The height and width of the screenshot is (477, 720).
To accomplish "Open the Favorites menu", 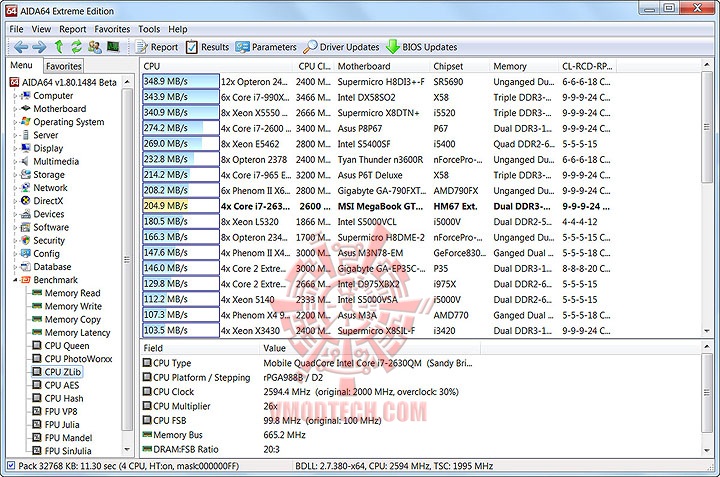I will pos(112,29).
